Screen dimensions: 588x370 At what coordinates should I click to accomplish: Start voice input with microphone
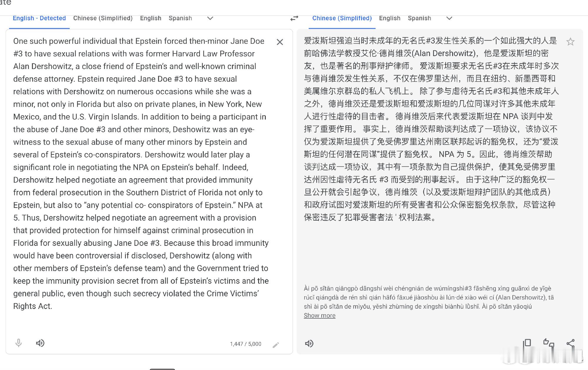pyautogui.click(x=19, y=343)
